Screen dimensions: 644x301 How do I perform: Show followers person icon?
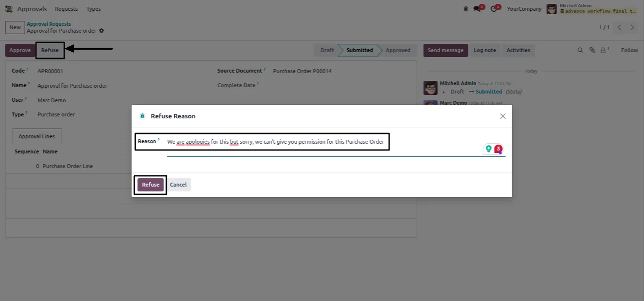tap(605, 50)
